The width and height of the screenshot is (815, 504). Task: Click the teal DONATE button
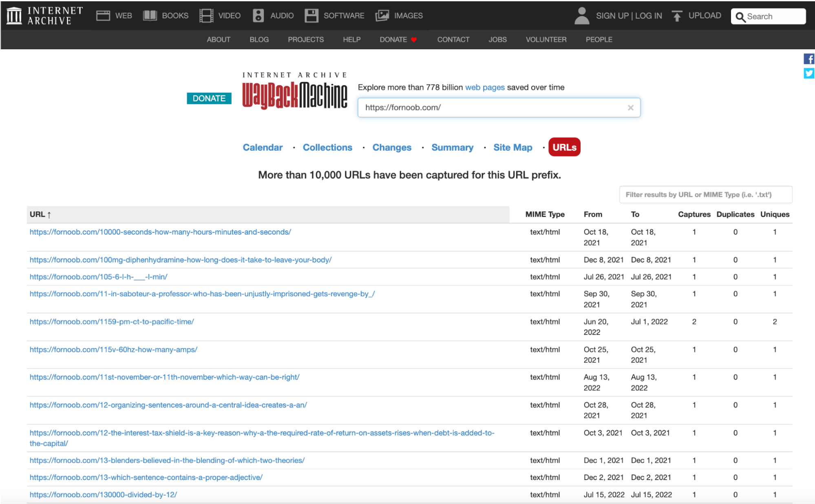209,98
